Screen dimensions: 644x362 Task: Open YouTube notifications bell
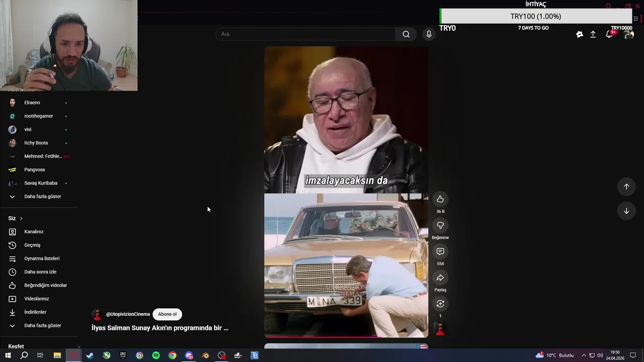[609, 34]
